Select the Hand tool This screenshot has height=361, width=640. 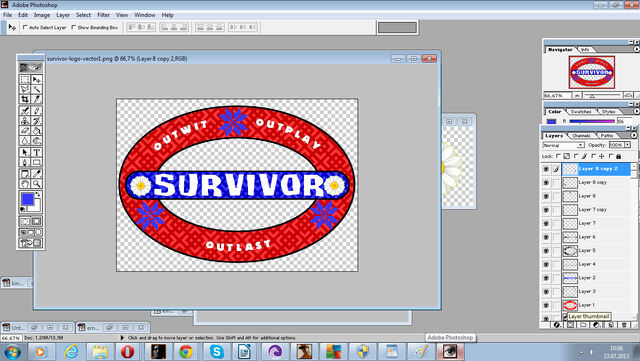[24, 184]
